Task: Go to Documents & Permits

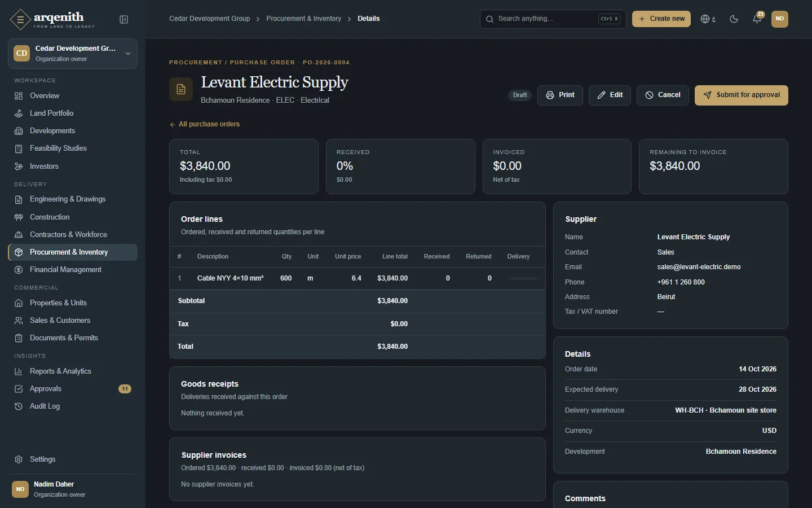Action: [x=73, y=338]
